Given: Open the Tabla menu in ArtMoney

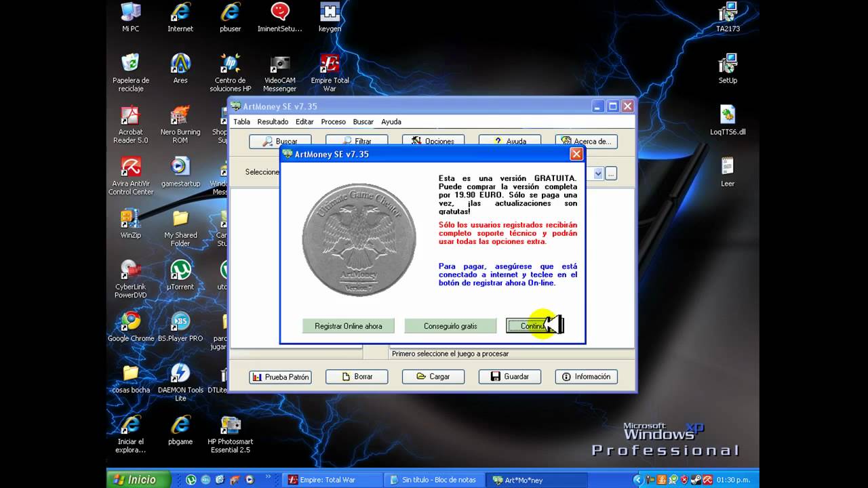Looking at the screenshot, I should tap(241, 122).
